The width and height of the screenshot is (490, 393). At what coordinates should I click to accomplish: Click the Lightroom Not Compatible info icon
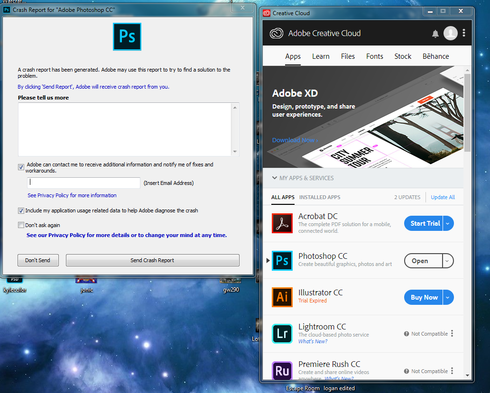[406, 334]
